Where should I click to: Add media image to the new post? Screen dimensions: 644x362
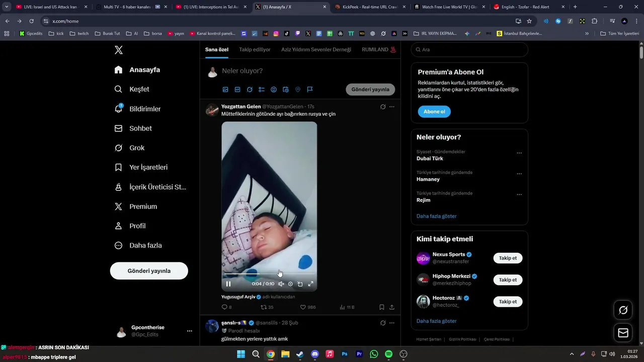coord(225,89)
